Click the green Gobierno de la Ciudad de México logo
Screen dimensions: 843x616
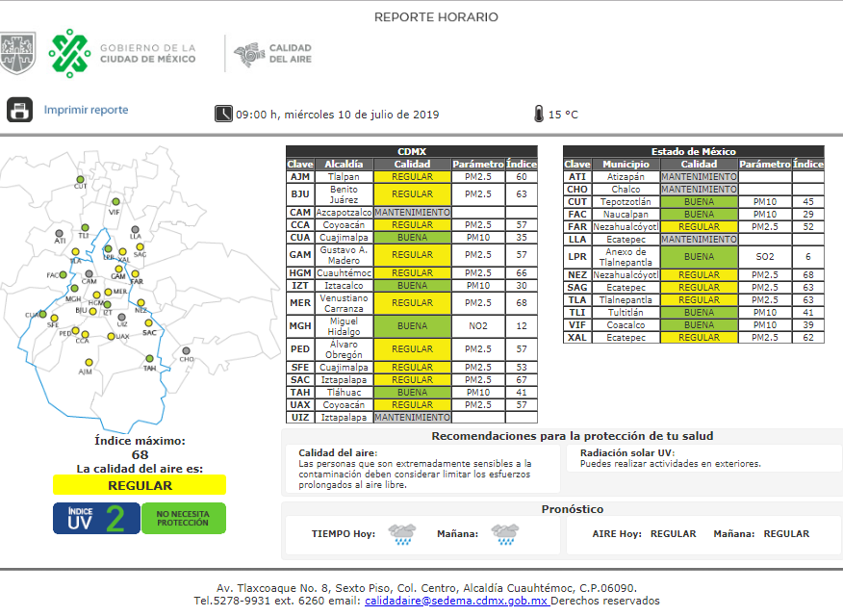tap(69, 53)
